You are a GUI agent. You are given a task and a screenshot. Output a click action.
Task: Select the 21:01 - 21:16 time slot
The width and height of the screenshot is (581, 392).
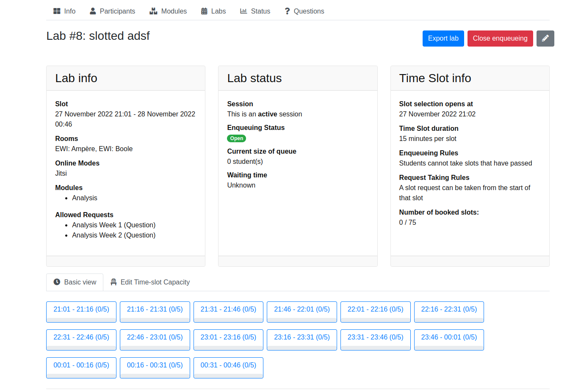click(x=81, y=312)
